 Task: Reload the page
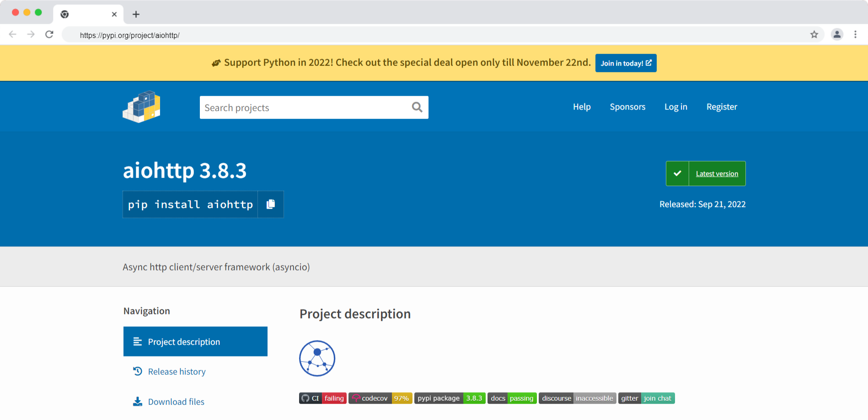coord(49,34)
